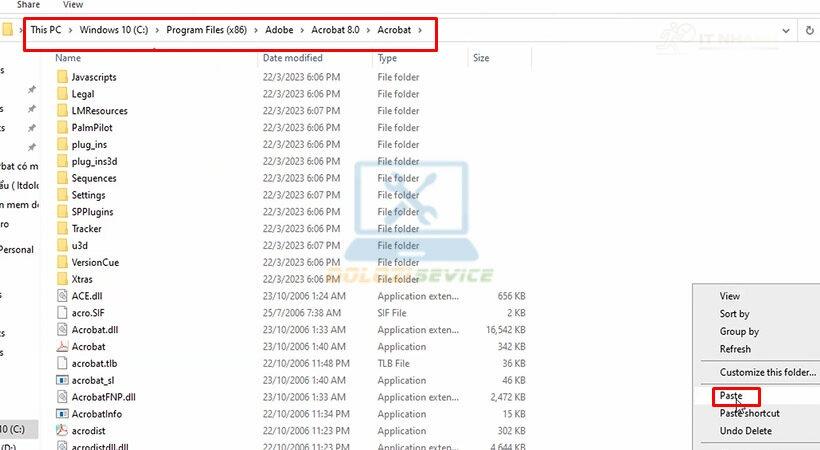Click the acrodist application icon
Screen dimensions: 820x450
tap(62, 431)
